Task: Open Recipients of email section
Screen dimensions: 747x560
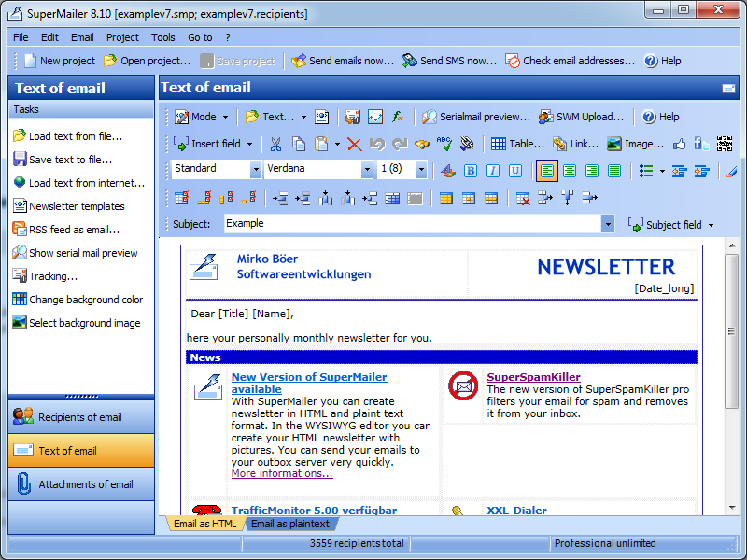Action: [81, 417]
